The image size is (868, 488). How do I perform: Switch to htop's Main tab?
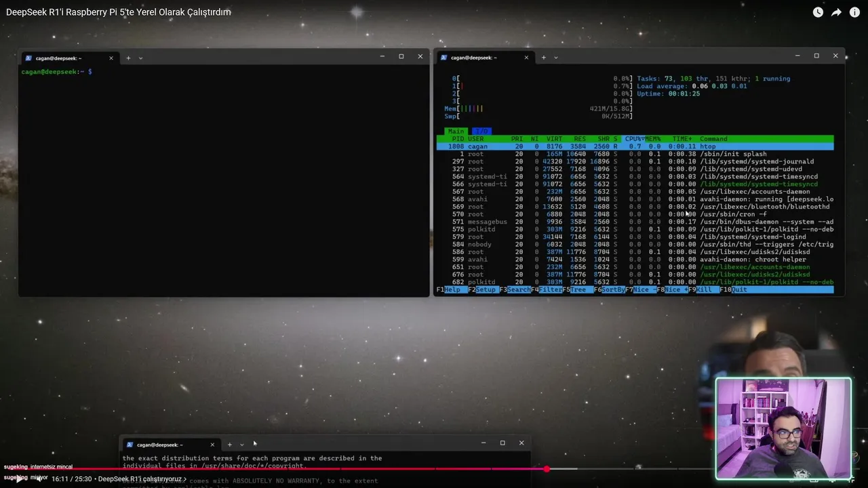(456, 131)
